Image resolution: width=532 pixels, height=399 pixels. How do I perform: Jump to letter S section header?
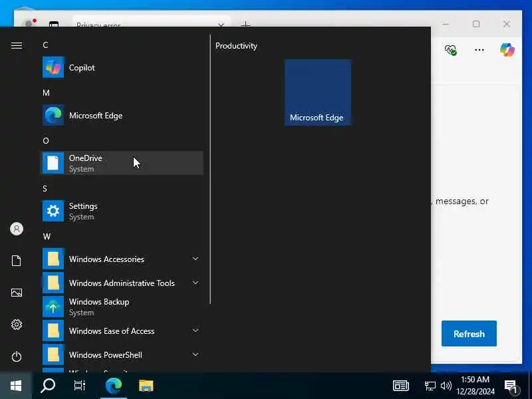click(x=45, y=188)
